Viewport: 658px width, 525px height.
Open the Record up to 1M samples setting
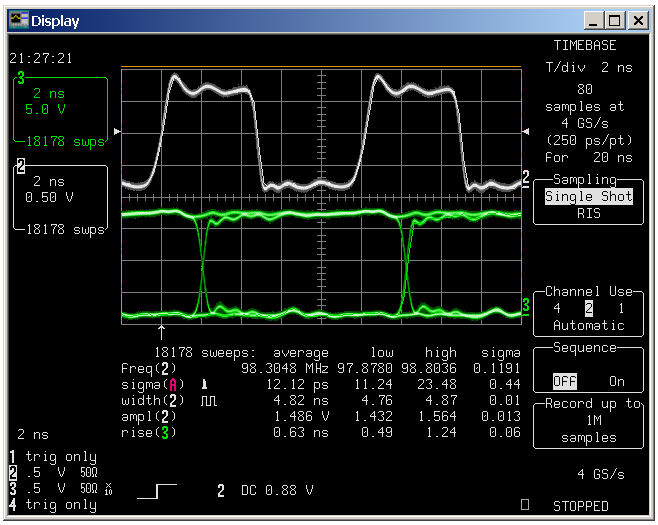588,421
